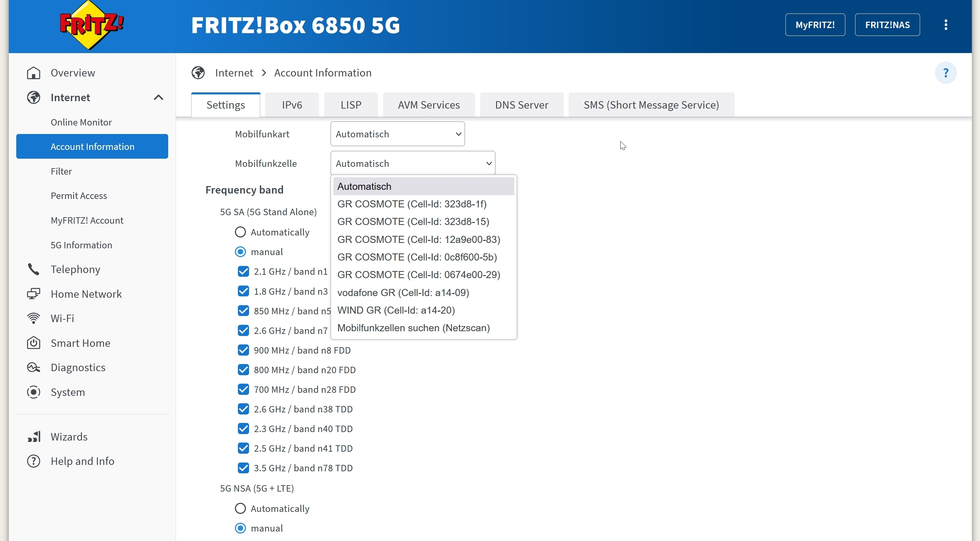980x541 pixels.
Task: Click the breadcrumb globe icon
Action: 198,73
